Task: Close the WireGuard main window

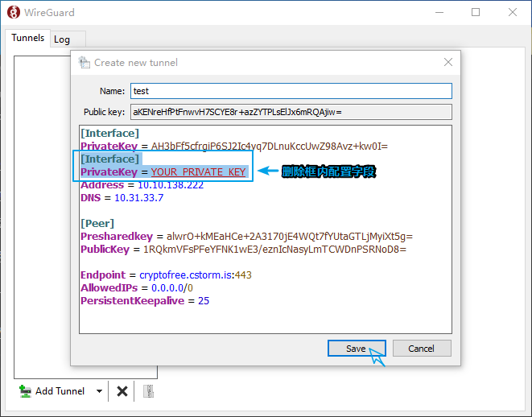Action: tap(513, 13)
